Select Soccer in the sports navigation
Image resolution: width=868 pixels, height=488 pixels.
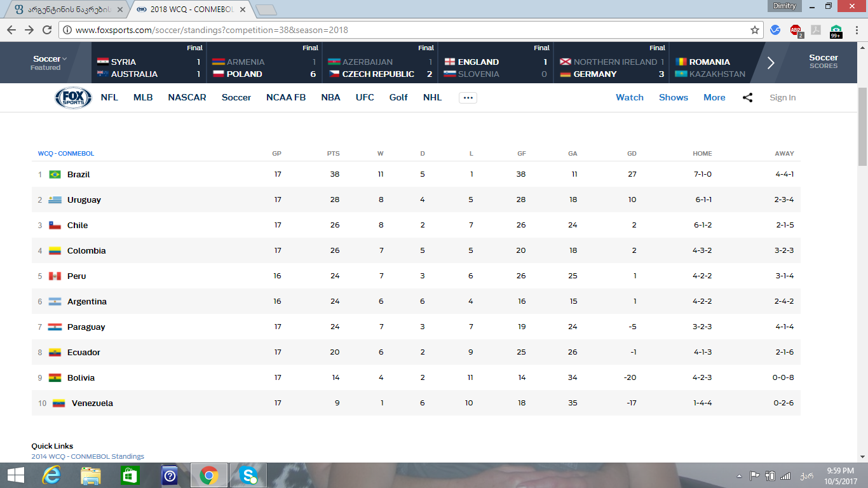click(236, 97)
